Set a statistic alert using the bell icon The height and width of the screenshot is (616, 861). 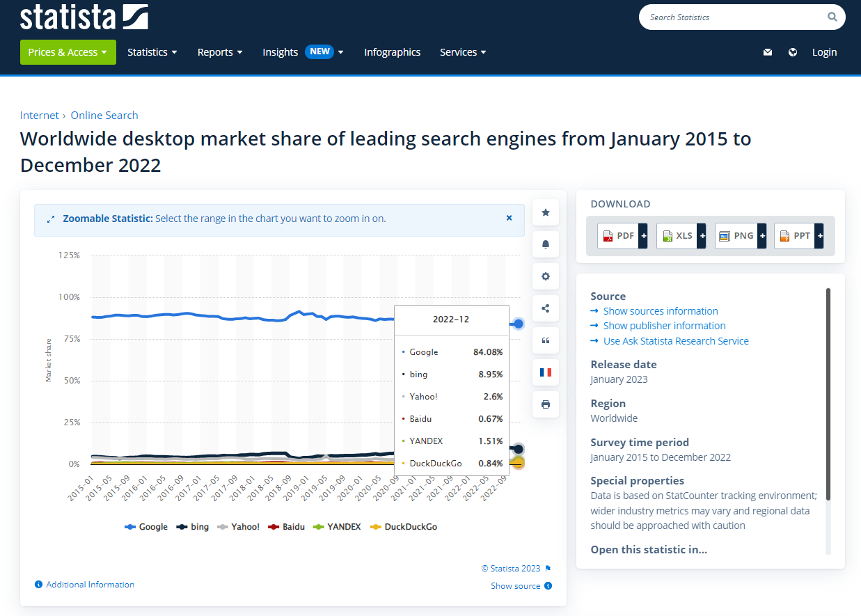click(545, 244)
